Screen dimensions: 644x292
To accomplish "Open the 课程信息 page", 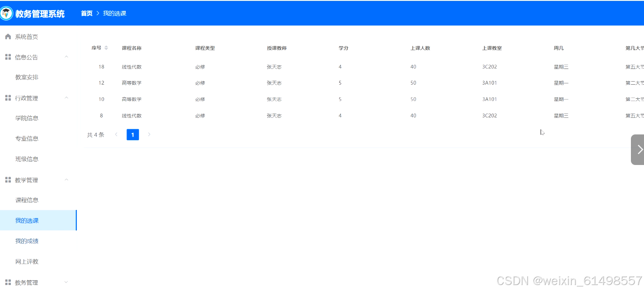I will coord(27,199).
